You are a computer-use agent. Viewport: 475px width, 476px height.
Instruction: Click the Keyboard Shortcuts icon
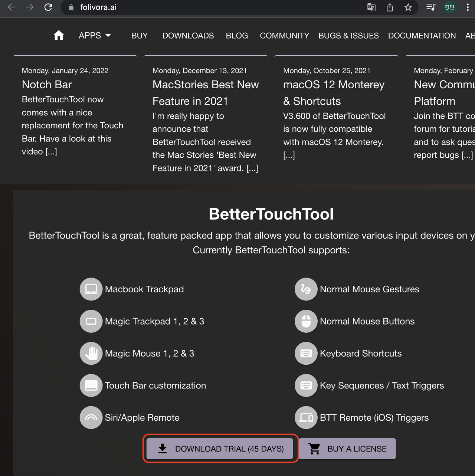[306, 353]
